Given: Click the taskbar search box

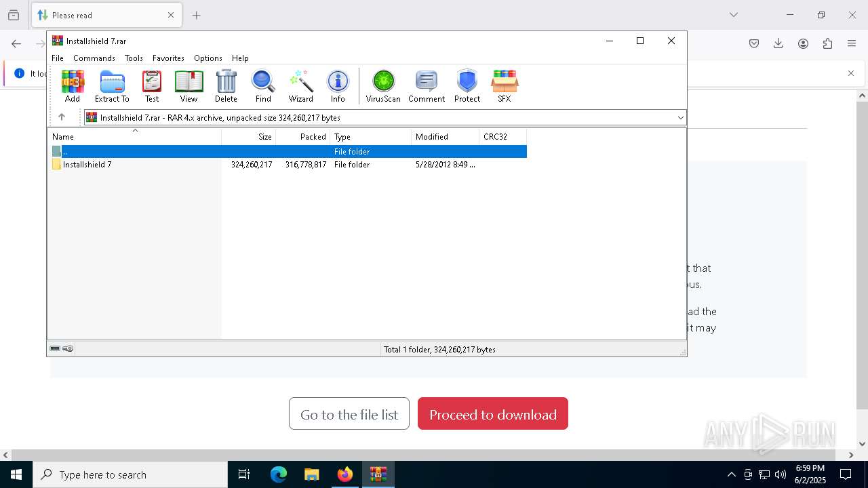Looking at the screenshot, I should click(130, 474).
